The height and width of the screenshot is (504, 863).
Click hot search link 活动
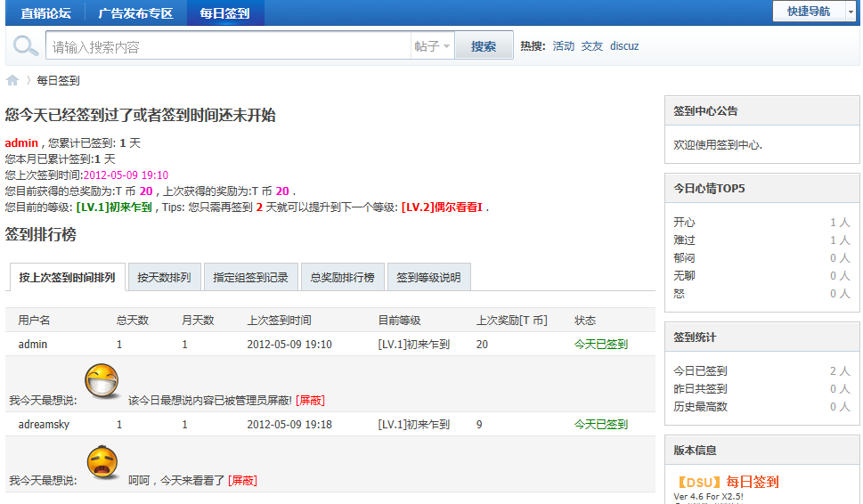(563, 46)
